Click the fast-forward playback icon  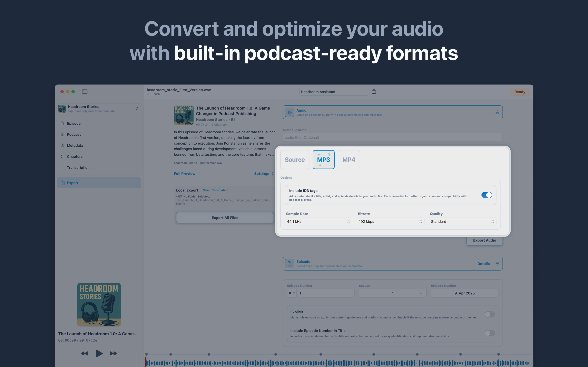(114, 353)
